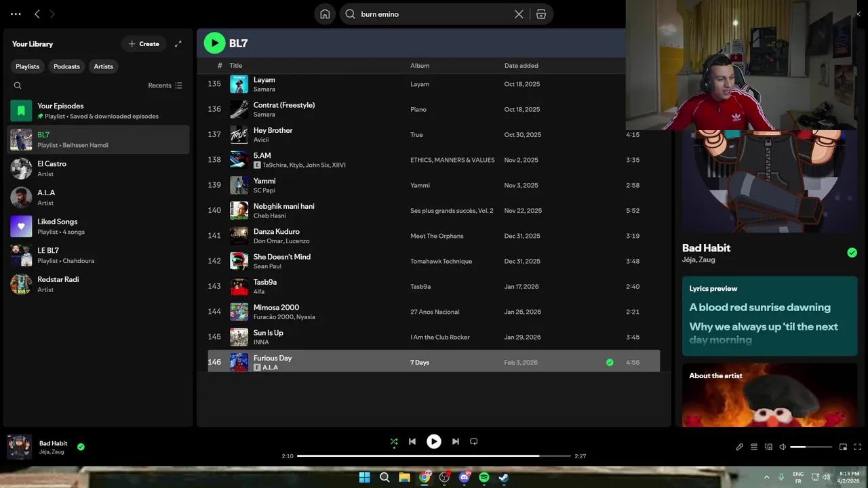Select track Yammi by SC Papi
Image resolution: width=868 pixels, height=488 pixels.
(x=433, y=185)
